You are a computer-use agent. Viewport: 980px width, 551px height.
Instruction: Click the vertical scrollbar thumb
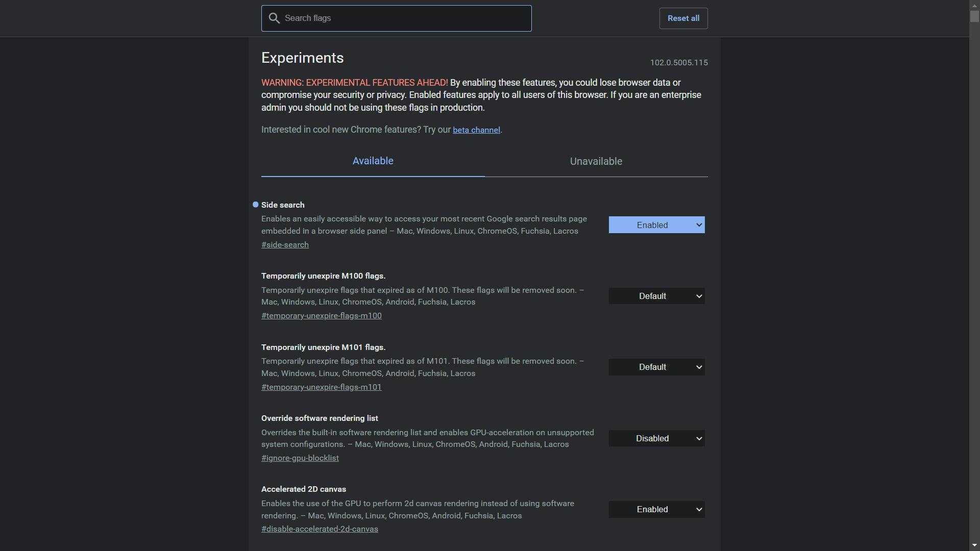click(x=974, y=15)
